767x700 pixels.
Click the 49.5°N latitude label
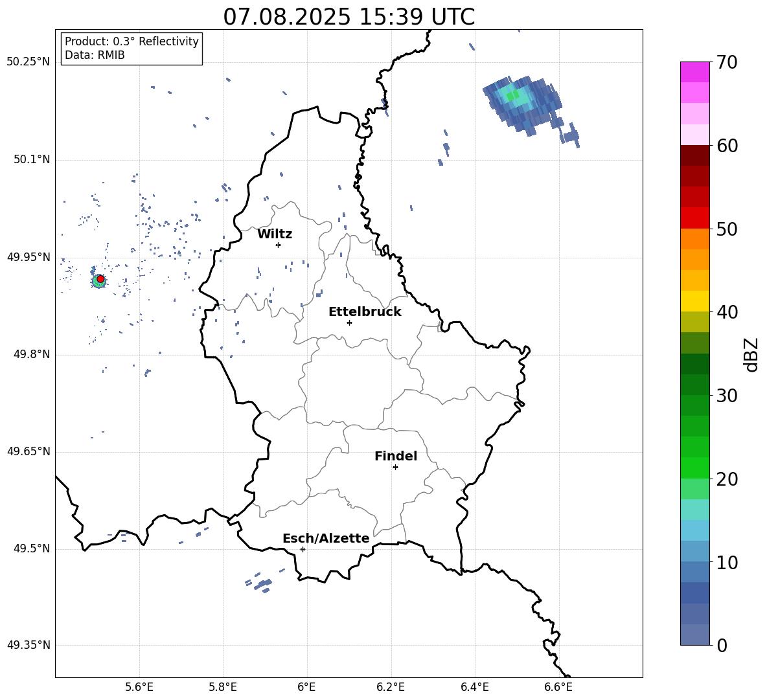coord(32,548)
